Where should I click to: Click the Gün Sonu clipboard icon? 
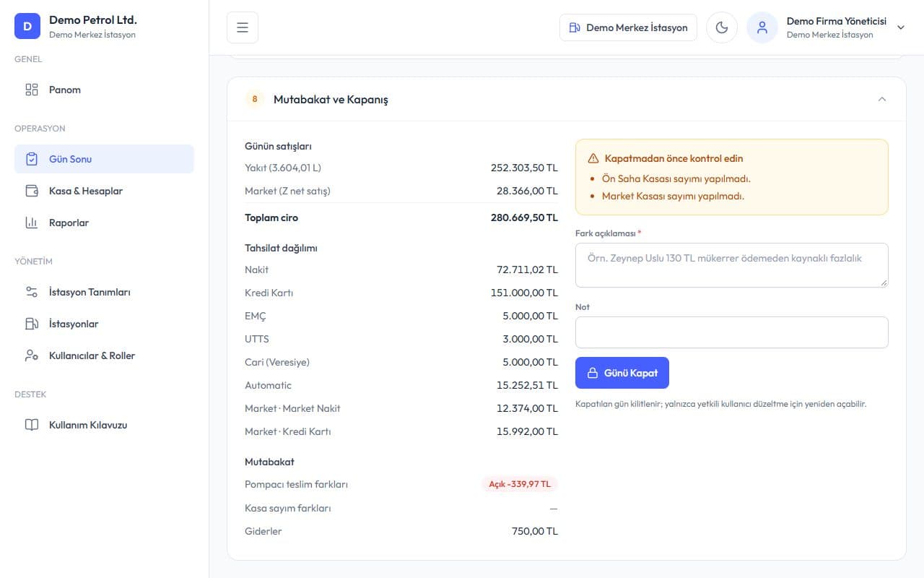[32, 159]
